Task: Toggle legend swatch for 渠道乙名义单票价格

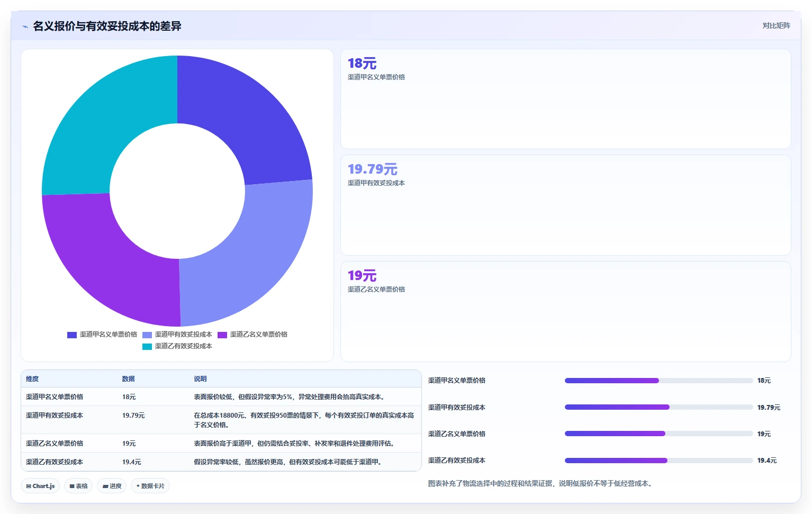Action: tap(222, 335)
